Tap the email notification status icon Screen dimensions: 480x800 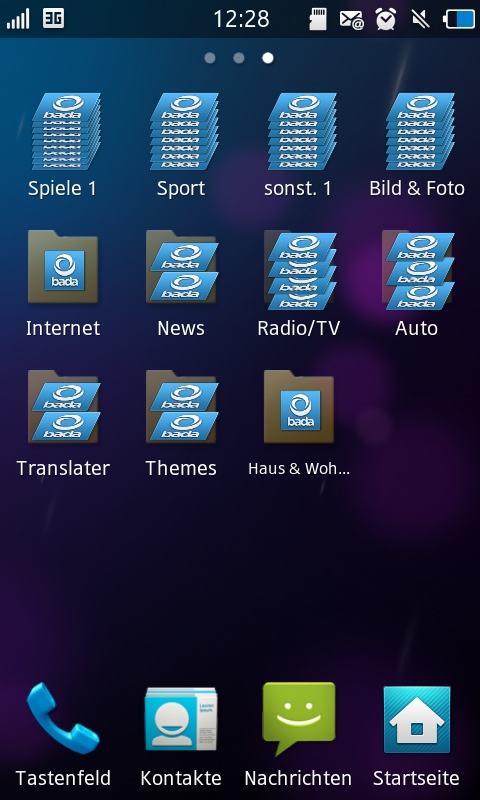point(351,20)
